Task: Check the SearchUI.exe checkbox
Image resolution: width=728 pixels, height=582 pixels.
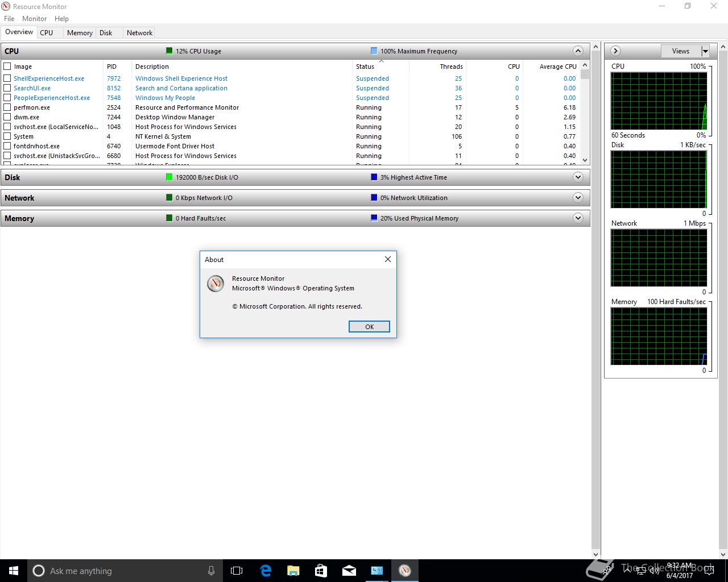Action: [7, 88]
